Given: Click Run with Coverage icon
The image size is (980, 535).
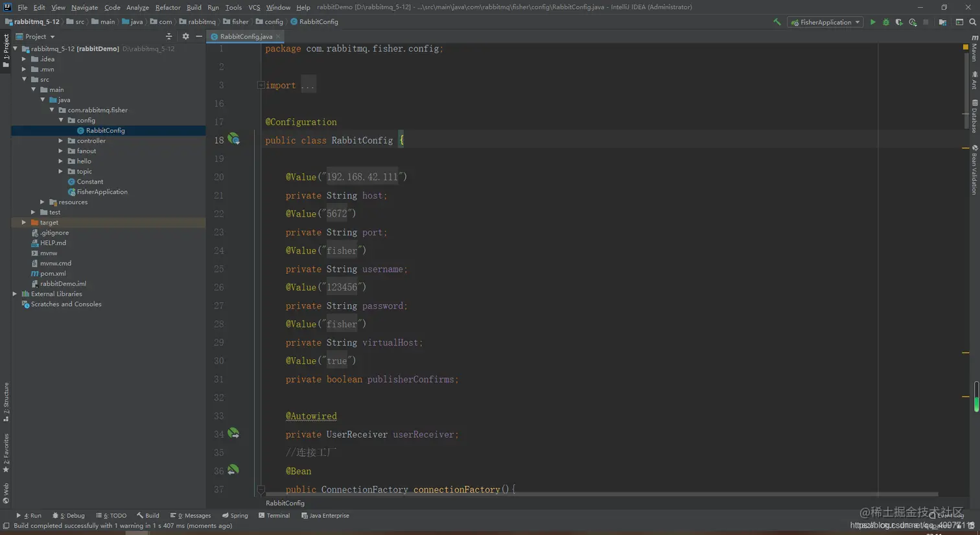Looking at the screenshot, I should click(x=899, y=22).
